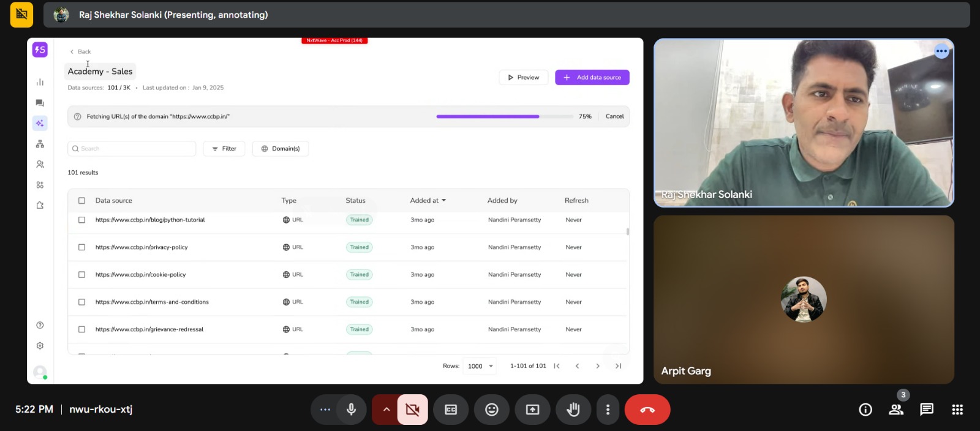980x431 pixels.
Task: Click the Filter button
Action: 224,149
